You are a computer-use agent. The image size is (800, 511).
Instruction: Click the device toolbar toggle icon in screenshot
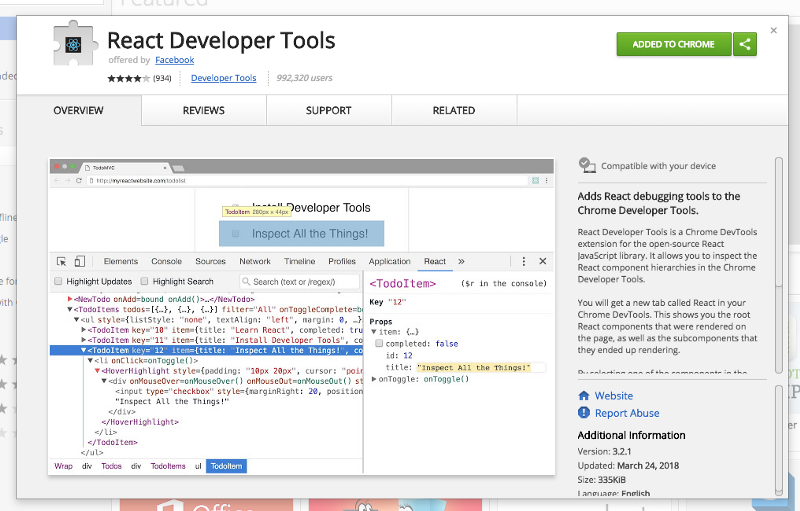point(80,261)
